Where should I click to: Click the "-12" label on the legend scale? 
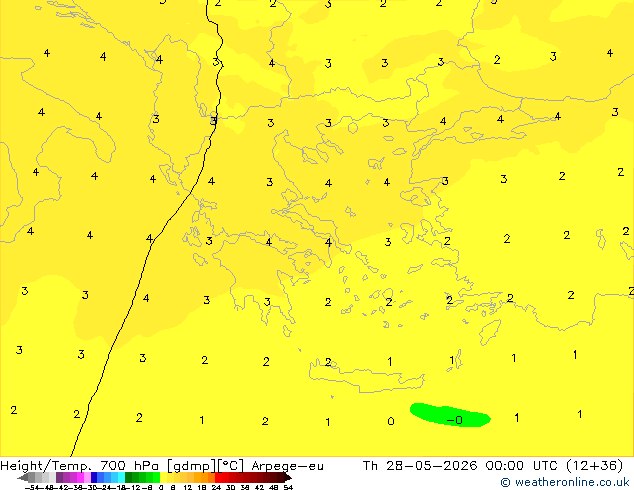point(135,488)
